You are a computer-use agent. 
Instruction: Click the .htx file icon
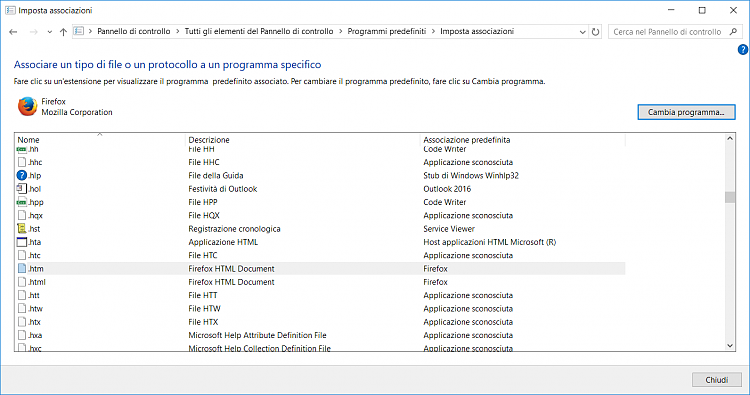pos(22,322)
